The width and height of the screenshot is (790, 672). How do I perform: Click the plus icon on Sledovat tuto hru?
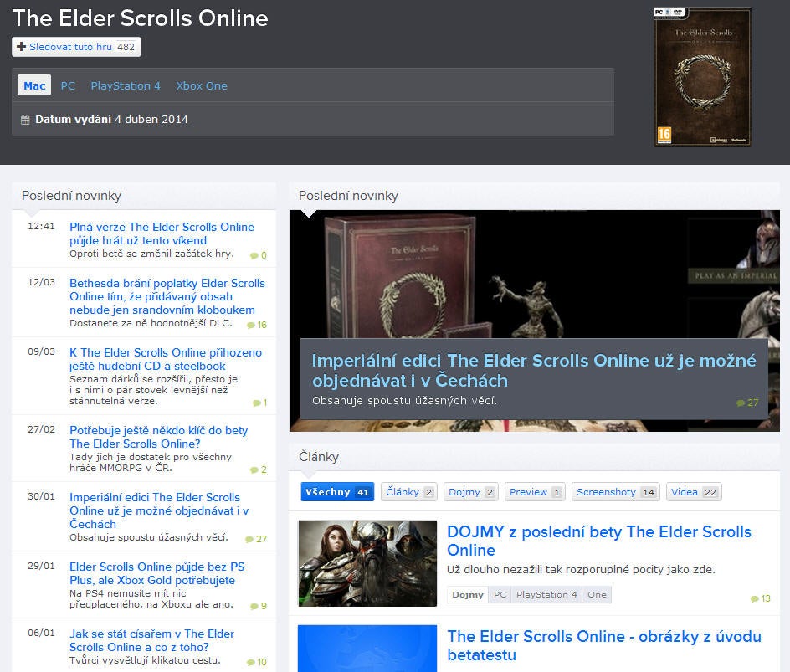coord(21,47)
